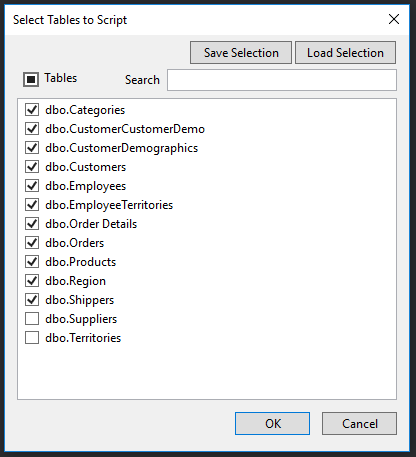Click the Save Selection button
Image resolution: width=416 pixels, height=457 pixels.
click(x=241, y=53)
